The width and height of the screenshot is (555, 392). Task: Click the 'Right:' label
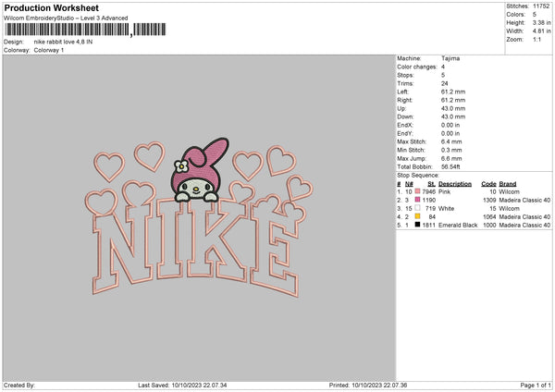(404, 100)
